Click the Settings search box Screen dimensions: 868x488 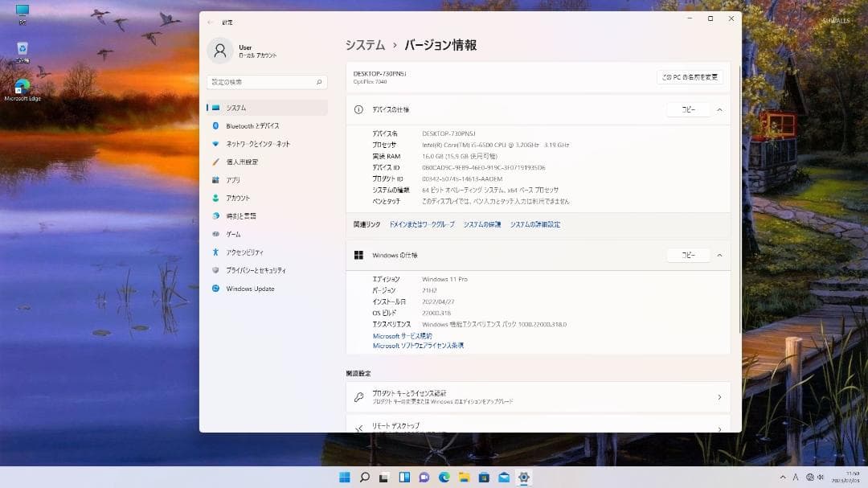coord(266,81)
